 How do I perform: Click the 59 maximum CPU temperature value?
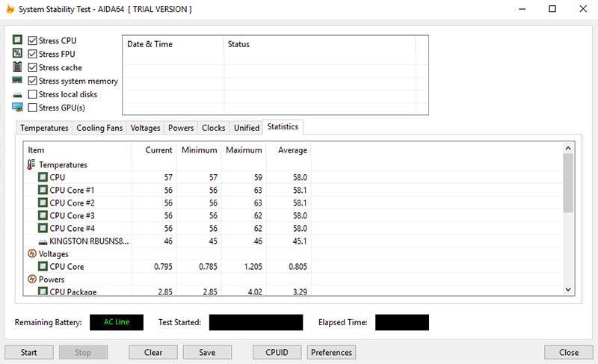pyautogui.click(x=258, y=178)
